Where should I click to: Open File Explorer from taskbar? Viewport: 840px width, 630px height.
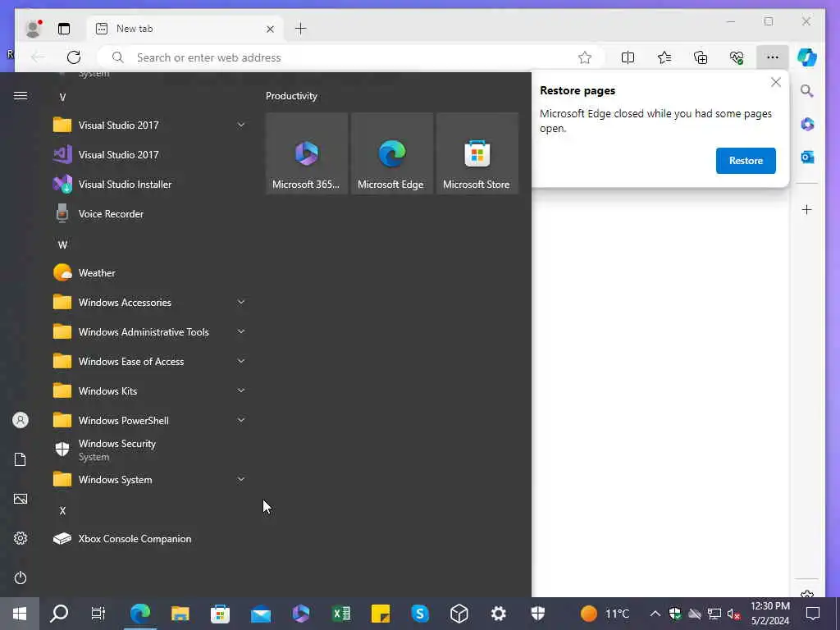[x=180, y=614]
